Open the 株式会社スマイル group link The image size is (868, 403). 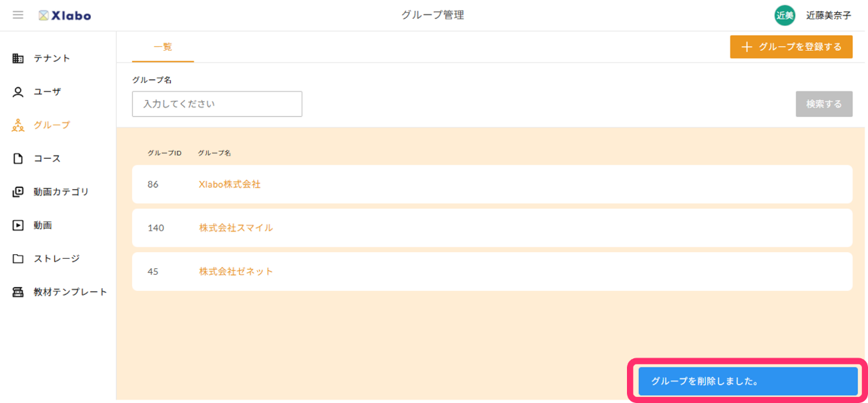tap(236, 228)
